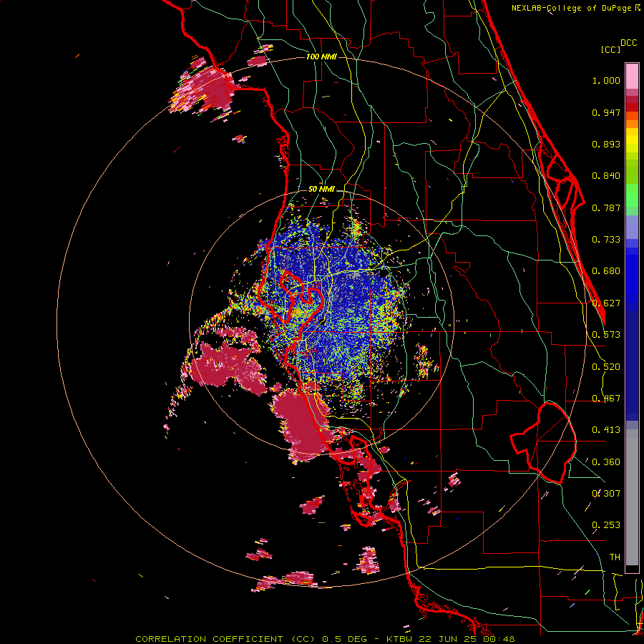
Task: Click the 0.733 scale value
Action: point(606,240)
